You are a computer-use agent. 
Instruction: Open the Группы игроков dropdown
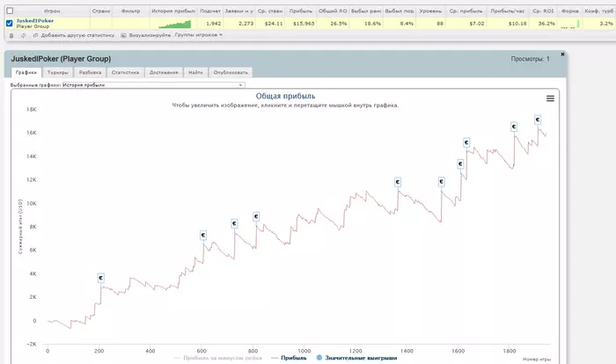pos(198,35)
